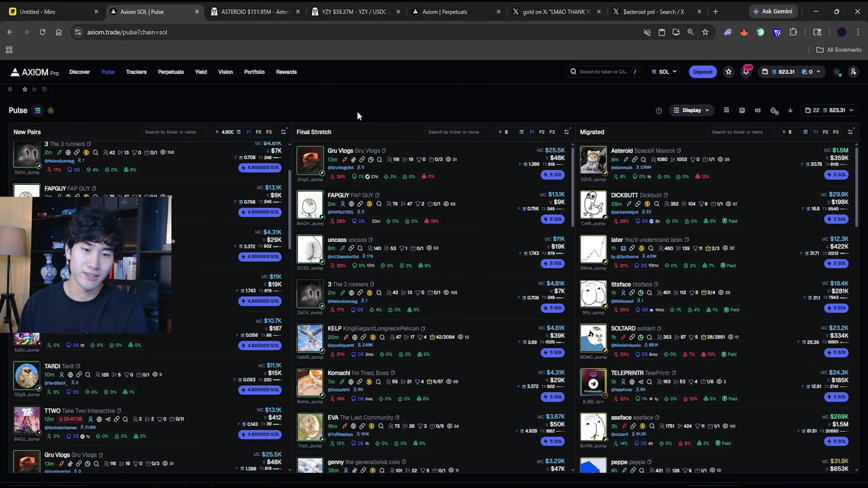Open the Trackers page

[x=137, y=72]
